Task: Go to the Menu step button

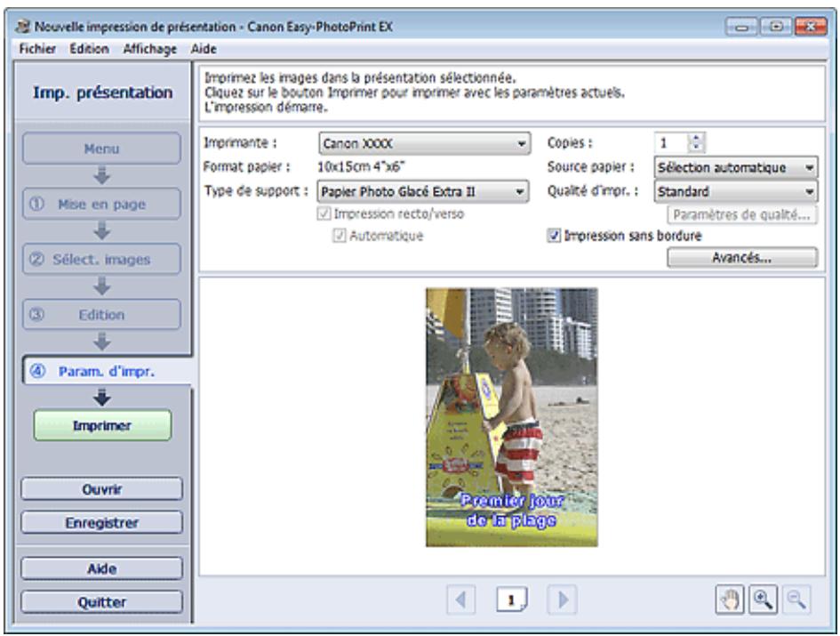Action: (x=102, y=149)
